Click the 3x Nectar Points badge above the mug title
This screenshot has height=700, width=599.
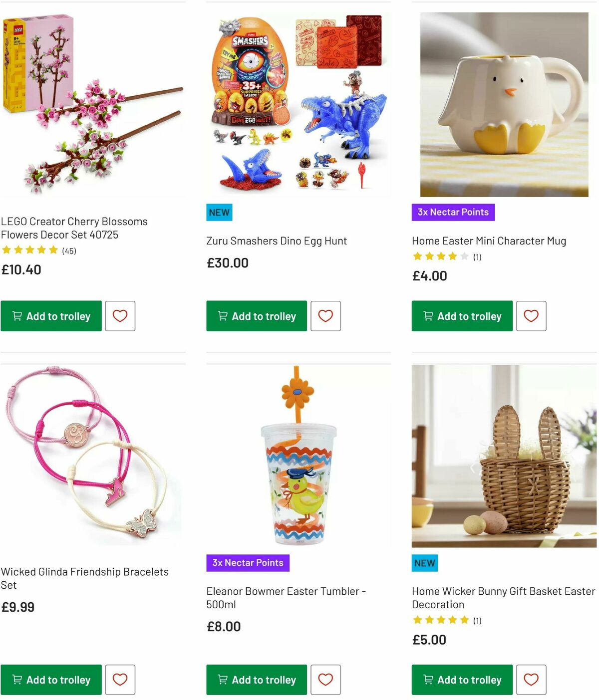(x=453, y=212)
